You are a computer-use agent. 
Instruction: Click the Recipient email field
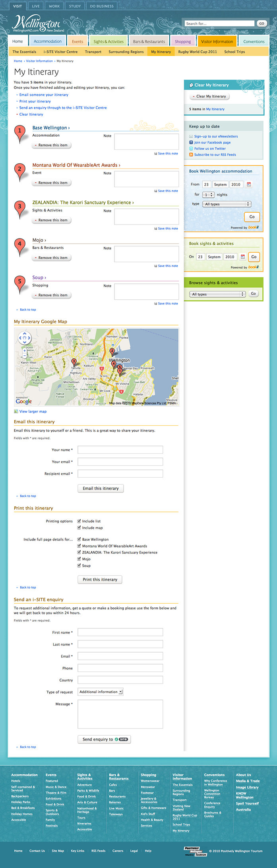click(x=120, y=474)
